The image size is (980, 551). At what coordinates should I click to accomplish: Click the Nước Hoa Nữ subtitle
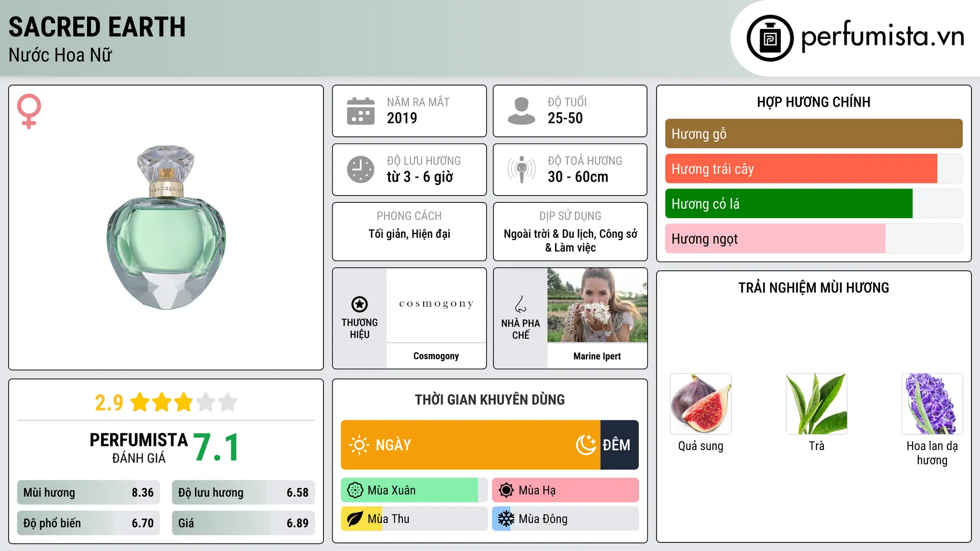pyautogui.click(x=60, y=55)
